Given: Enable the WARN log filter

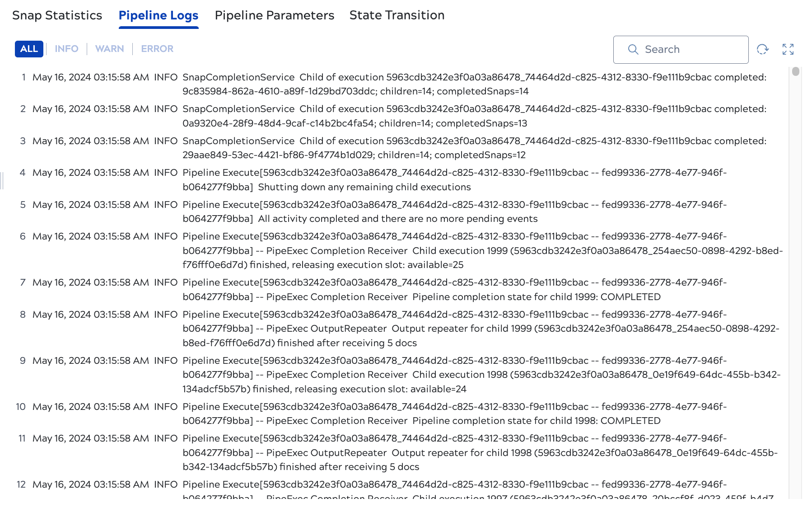Looking at the screenshot, I should pos(109,49).
